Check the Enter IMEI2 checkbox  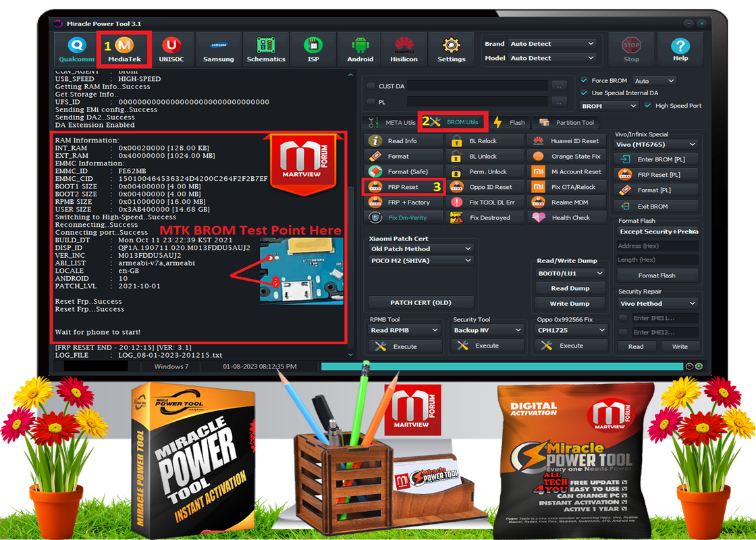point(623,332)
